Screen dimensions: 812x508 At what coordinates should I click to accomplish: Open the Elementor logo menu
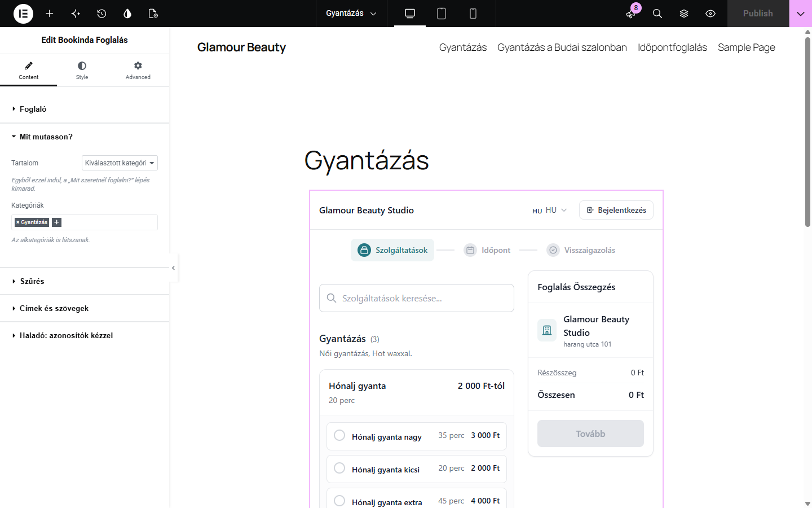[23, 14]
